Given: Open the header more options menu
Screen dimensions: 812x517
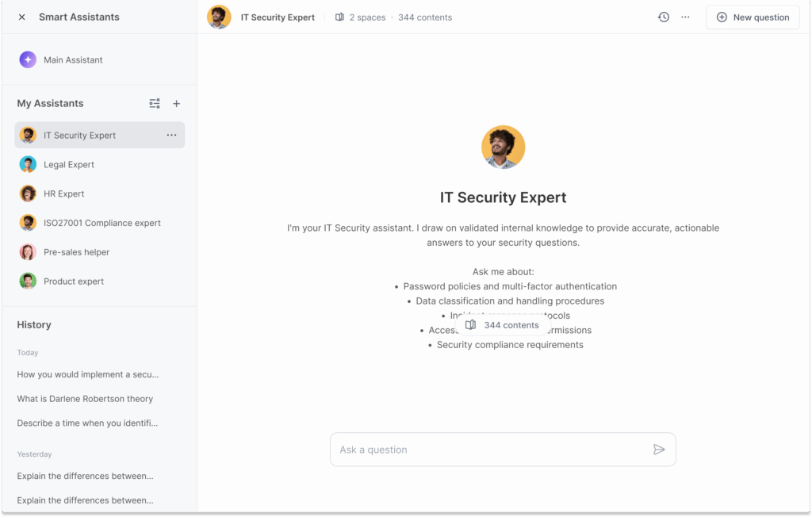Looking at the screenshot, I should [x=686, y=17].
